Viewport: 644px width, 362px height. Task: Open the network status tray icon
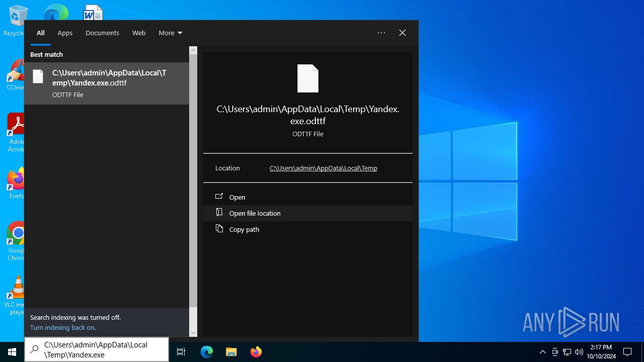tap(567, 352)
